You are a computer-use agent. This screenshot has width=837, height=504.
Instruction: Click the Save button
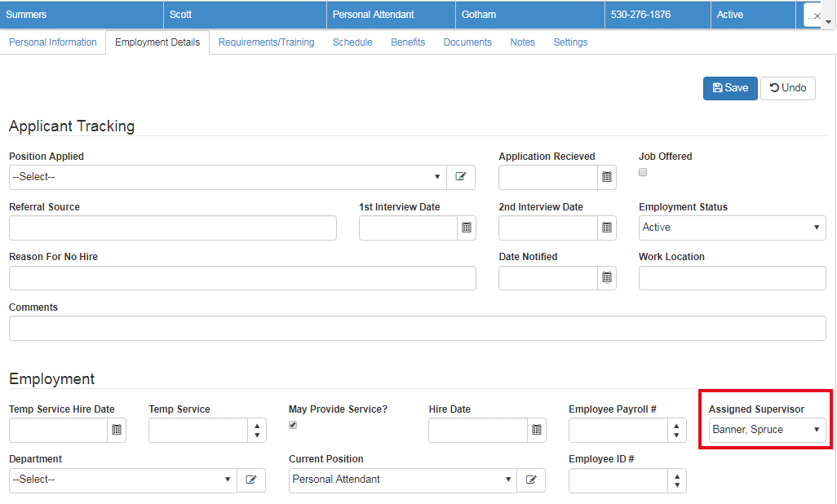point(729,88)
